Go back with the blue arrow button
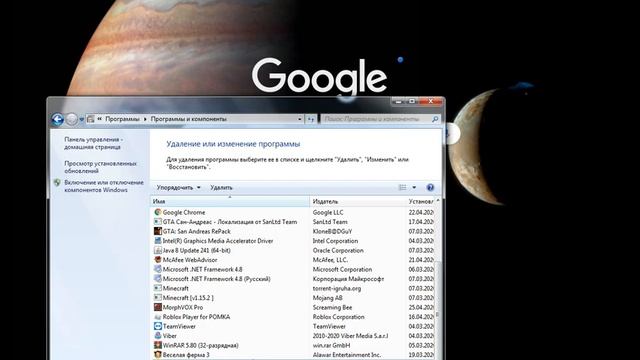The image size is (640, 360). [x=58, y=119]
